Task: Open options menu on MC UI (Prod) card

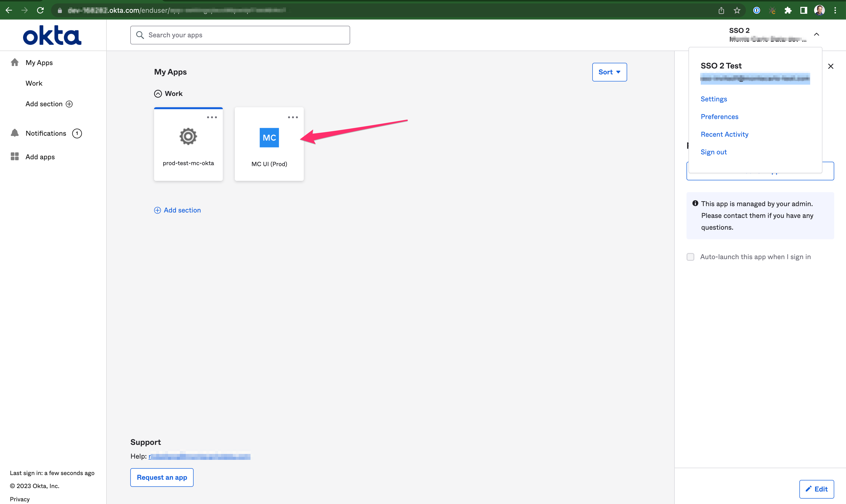Action: pos(293,117)
